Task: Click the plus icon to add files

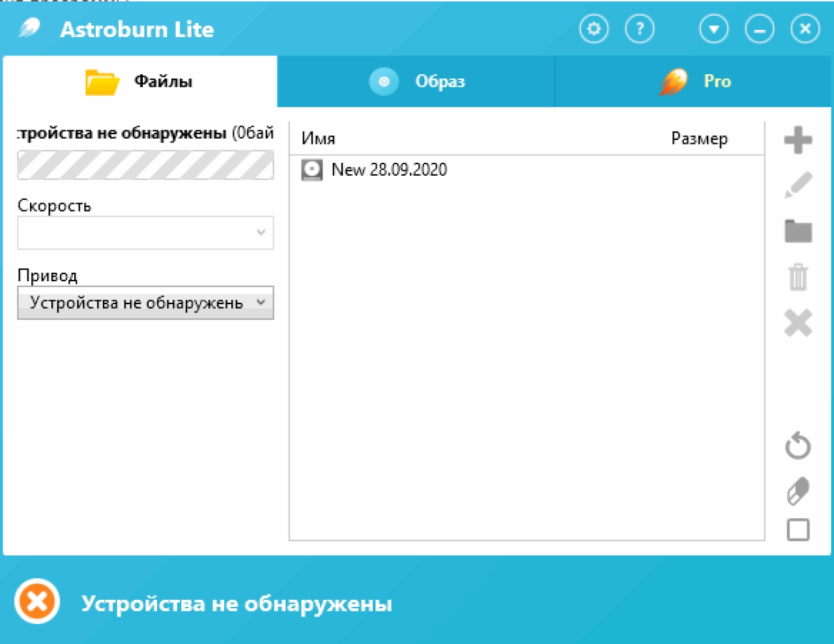Action: (x=798, y=140)
